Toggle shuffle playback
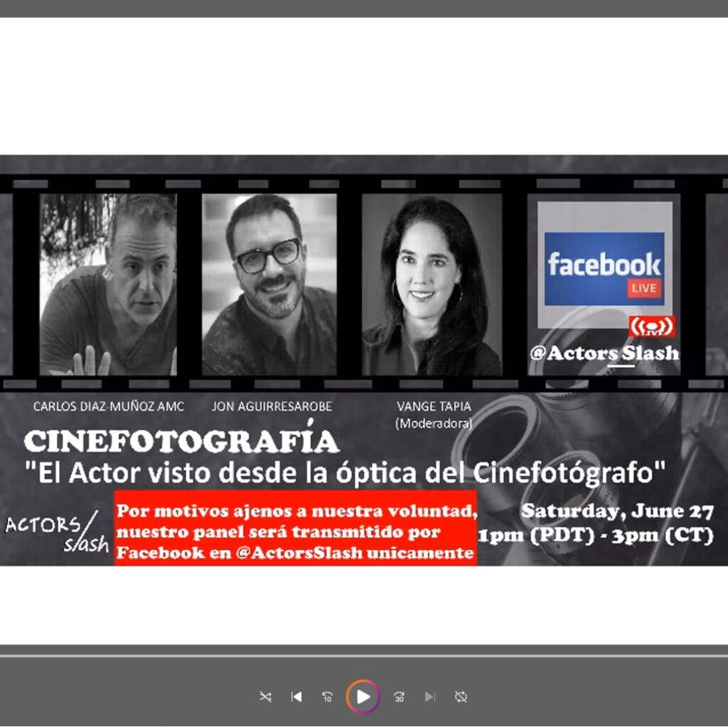Image resolution: width=728 pixels, height=727 pixels. (x=265, y=696)
